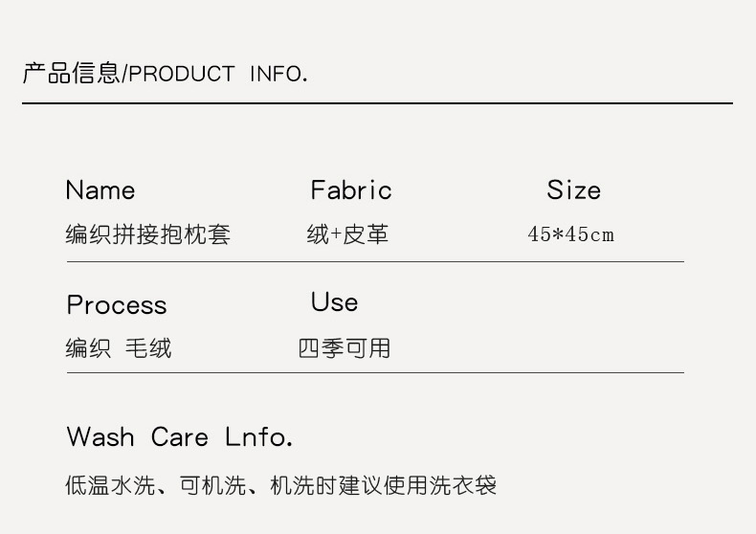Click 毛绒 in the Process row

148,348
